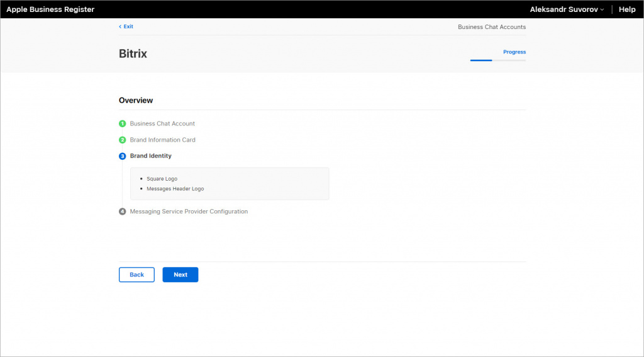Click the green step 1 circle icon
Viewport: 644px width, 357px height.
click(x=123, y=123)
